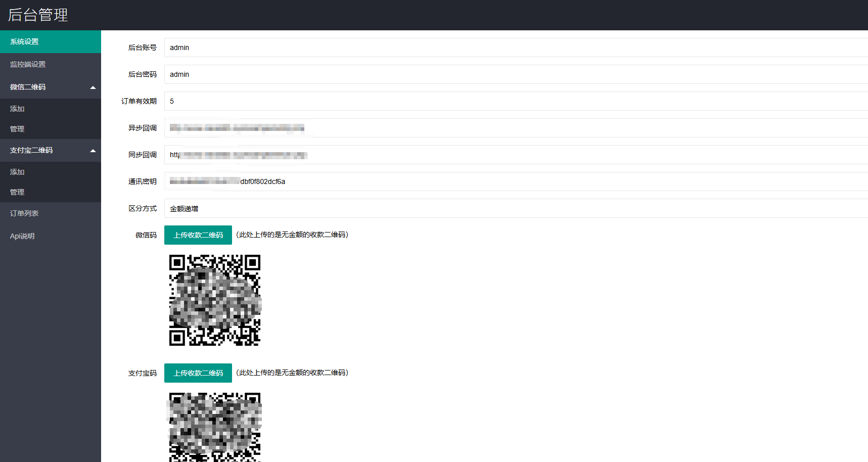The image size is (868, 462).
Task: Click the 后台账号 label
Action: pyautogui.click(x=143, y=48)
